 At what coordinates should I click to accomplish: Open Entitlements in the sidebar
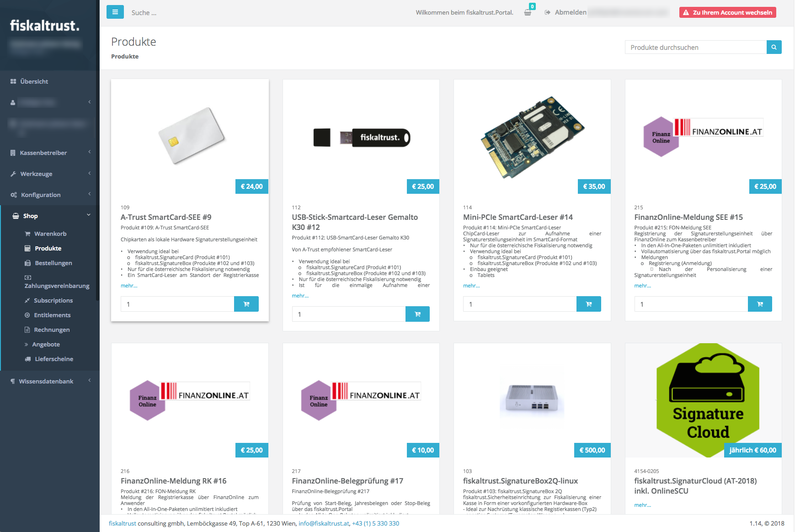tap(52, 315)
